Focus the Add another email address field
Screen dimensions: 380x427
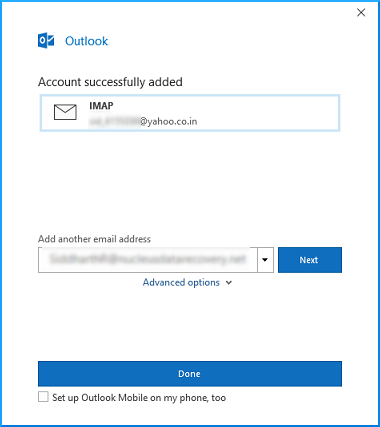[148, 260]
